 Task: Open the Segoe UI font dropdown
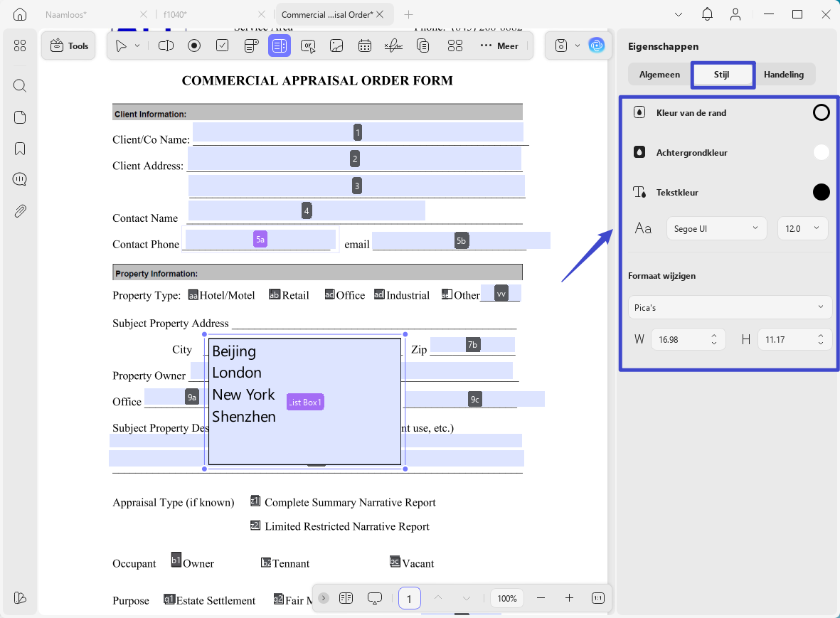pyautogui.click(x=716, y=229)
